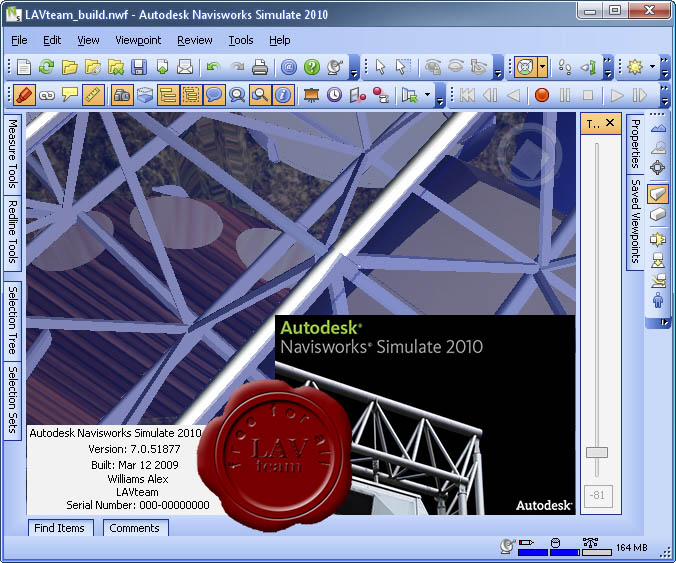Toggle the blue Comments bubble button
The height and width of the screenshot is (563, 676).
(x=214, y=95)
